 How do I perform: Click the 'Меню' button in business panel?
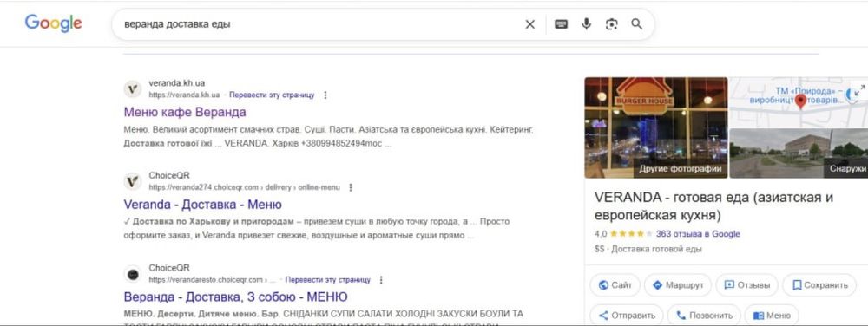[772, 316]
